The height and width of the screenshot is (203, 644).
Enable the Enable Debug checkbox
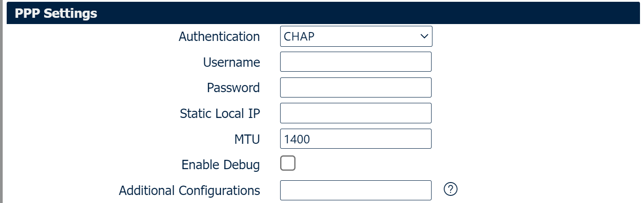(x=288, y=164)
